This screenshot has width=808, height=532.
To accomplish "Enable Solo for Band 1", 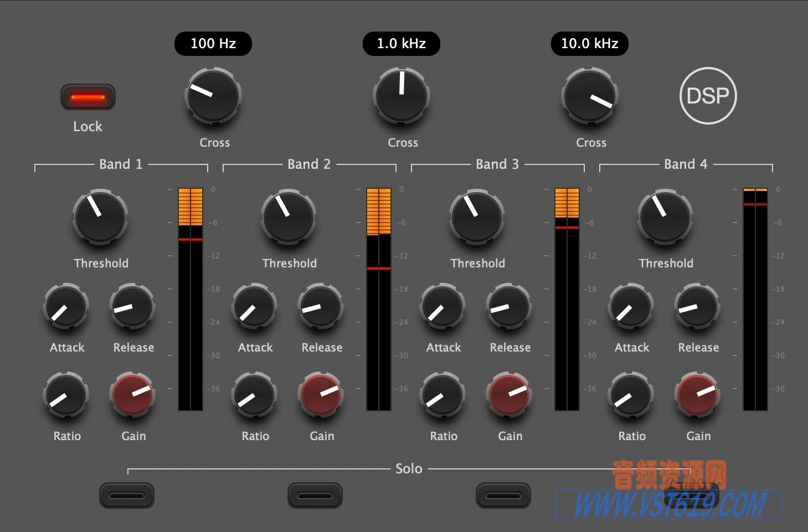I will [x=127, y=494].
